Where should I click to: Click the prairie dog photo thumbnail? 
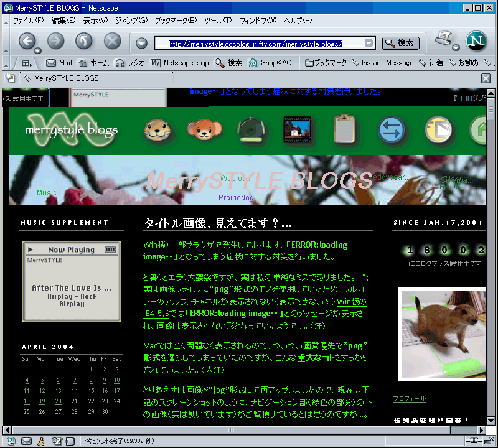point(443,334)
